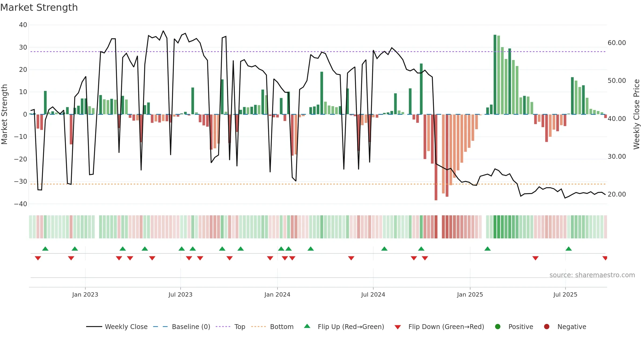Click the Weekly Close Price axis title
This screenshot has width=644, height=362.
coord(636,114)
